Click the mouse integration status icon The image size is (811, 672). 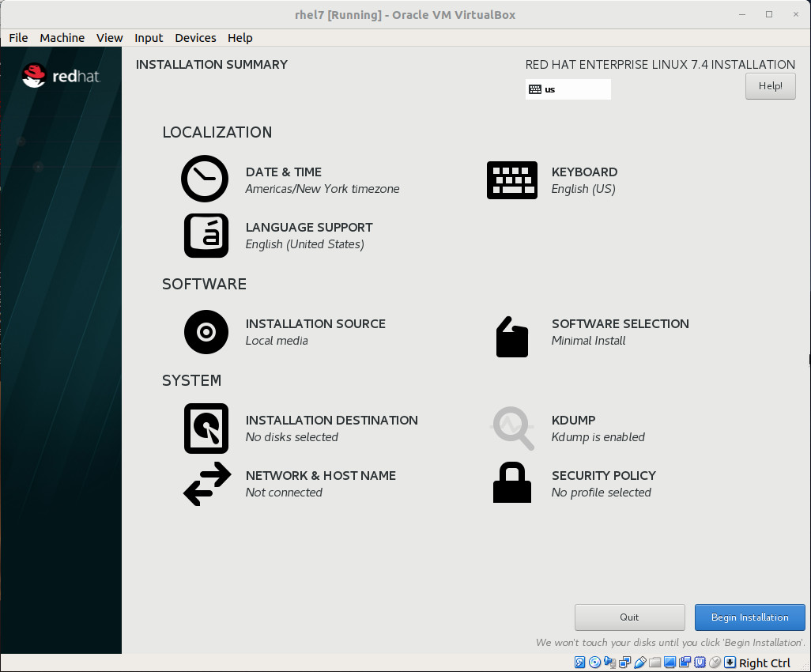(715, 663)
